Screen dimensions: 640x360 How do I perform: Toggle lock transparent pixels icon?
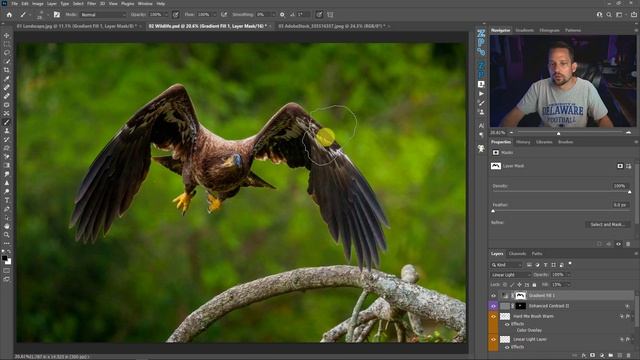click(505, 284)
